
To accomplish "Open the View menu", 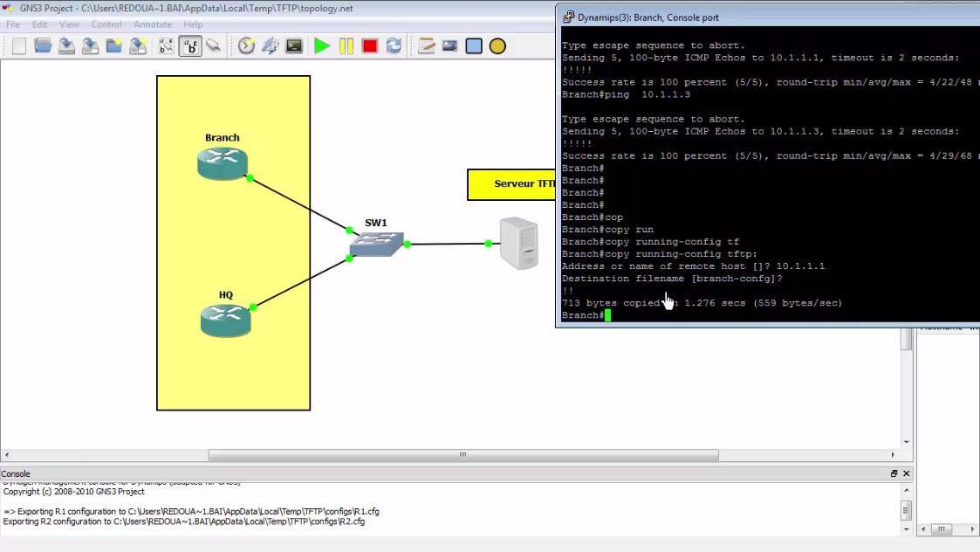I will [x=69, y=24].
